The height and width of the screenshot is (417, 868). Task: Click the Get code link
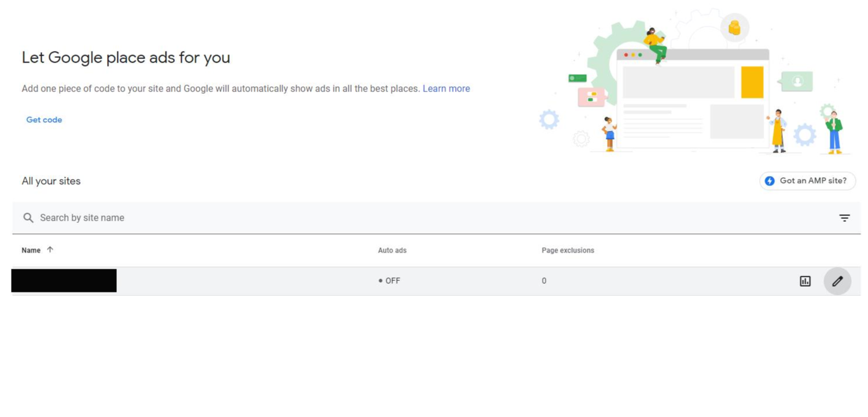(44, 120)
